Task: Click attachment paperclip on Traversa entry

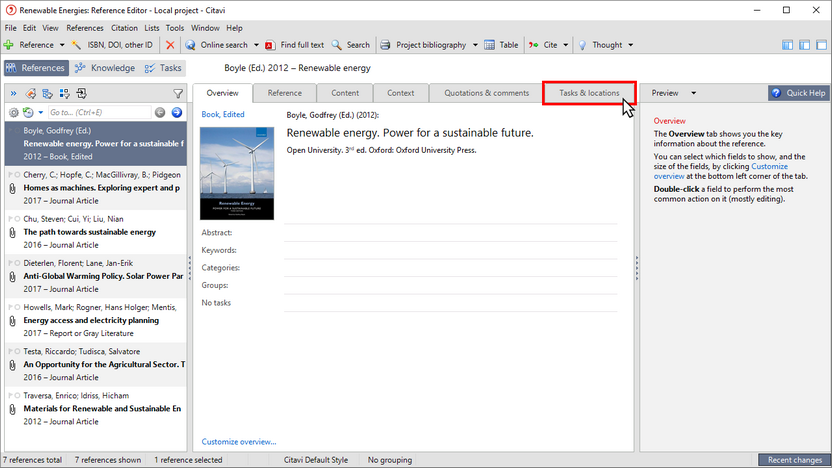Action: 13,409
